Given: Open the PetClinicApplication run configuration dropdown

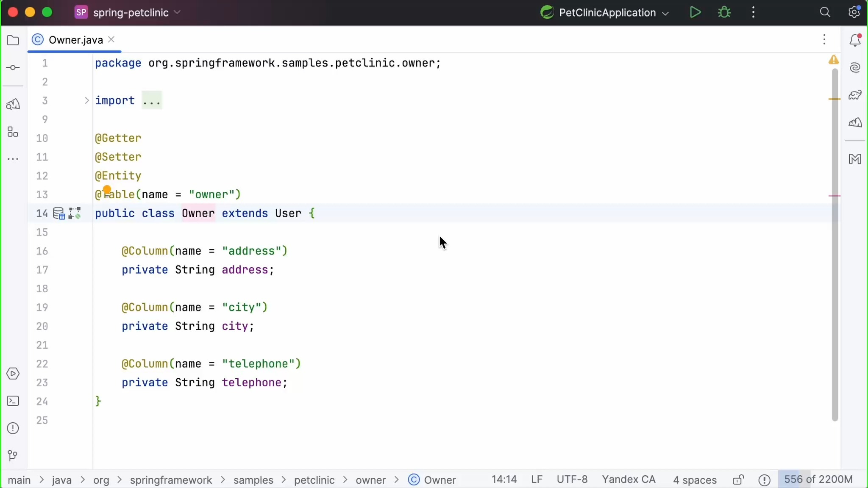Looking at the screenshot, I should click(605, 12).
